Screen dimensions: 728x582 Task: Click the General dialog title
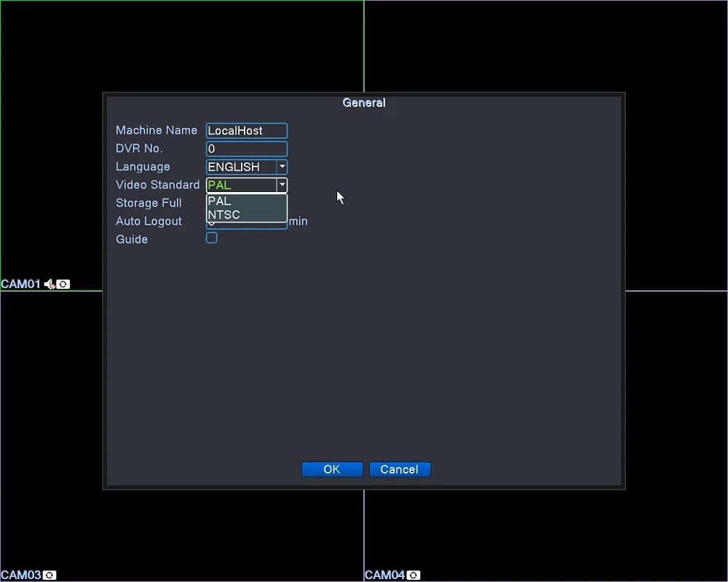point(364,103)
